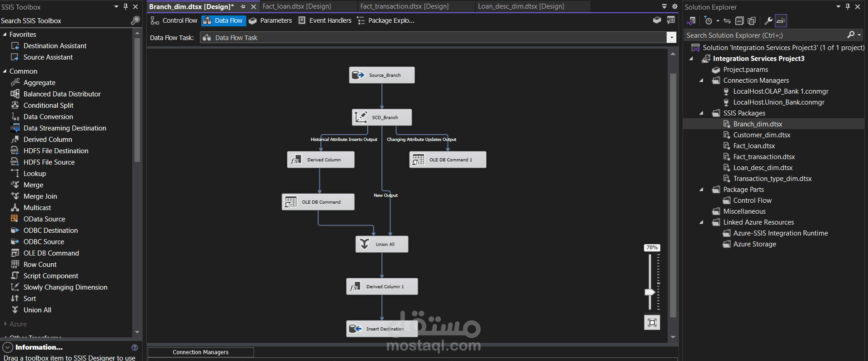
Task: Toggle the preview selected items button in Solution Explorer
Action: pos(781,20)
